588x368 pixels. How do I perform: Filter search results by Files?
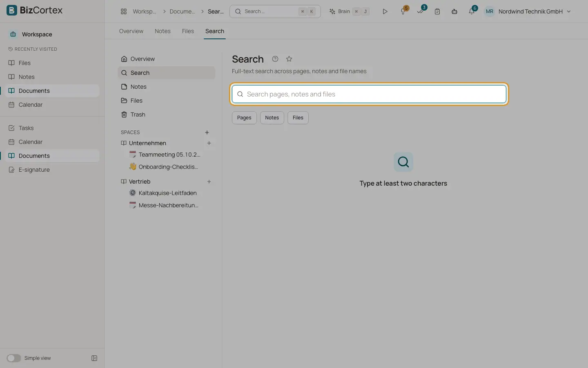298,118
